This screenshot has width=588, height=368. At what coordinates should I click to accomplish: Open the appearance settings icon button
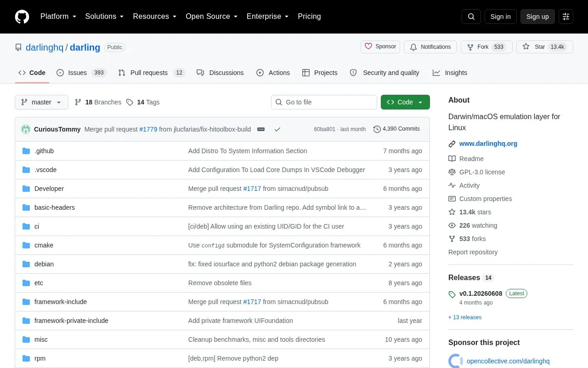tap(566, 17)
